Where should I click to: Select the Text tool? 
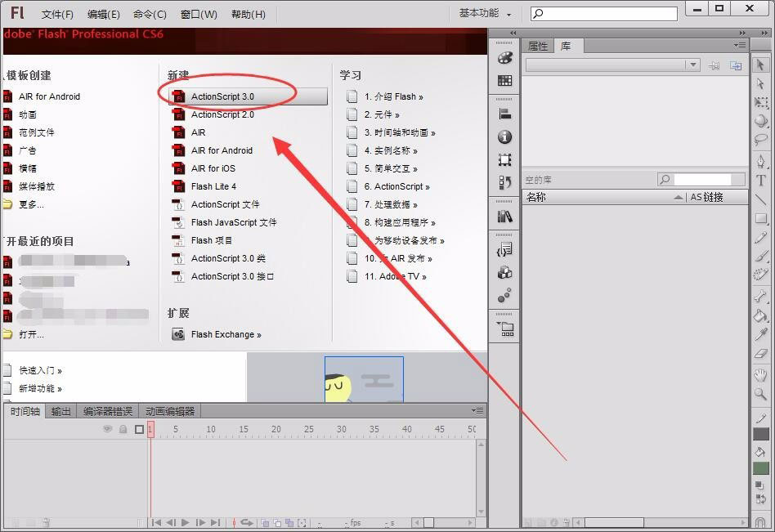click(760, 181)
